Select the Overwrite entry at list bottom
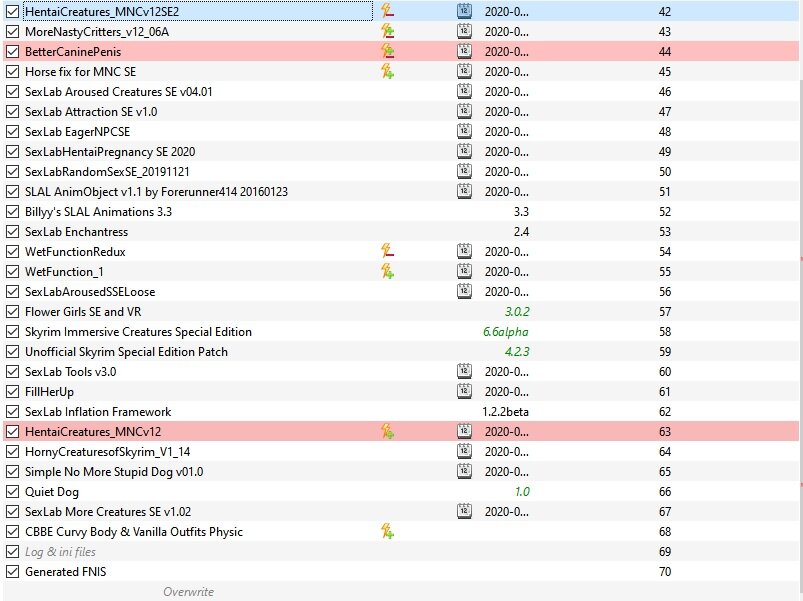 coord(188,591)
